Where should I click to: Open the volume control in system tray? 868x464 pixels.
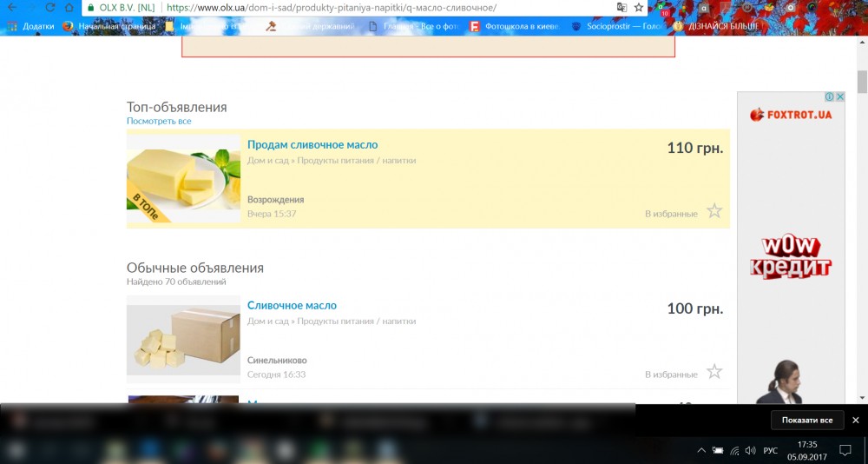click(x=749, y=450)
